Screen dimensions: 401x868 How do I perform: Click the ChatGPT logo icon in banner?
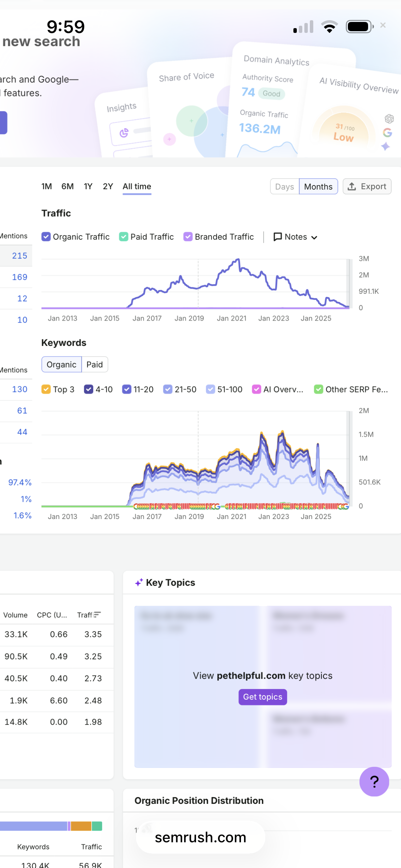pos(389,119)
